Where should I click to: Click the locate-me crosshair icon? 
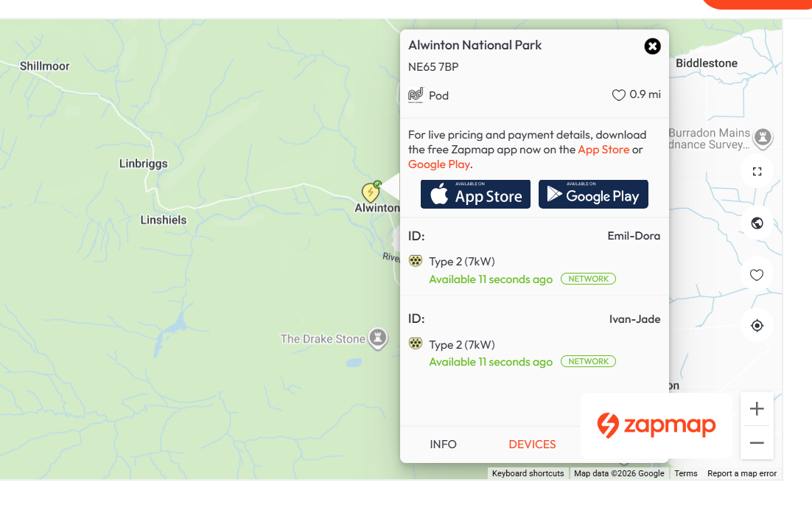tap(757, 325)
